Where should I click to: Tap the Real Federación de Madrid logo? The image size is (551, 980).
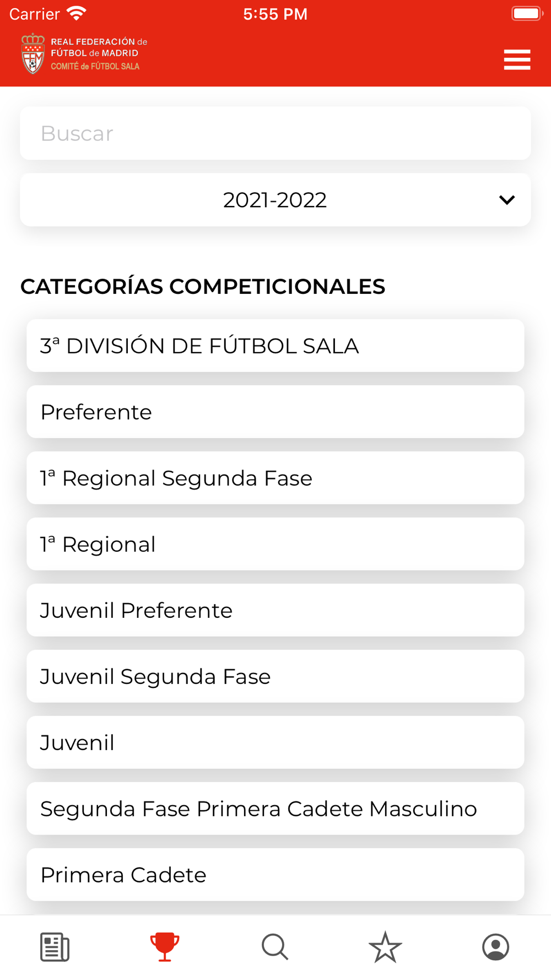[84, 54]
